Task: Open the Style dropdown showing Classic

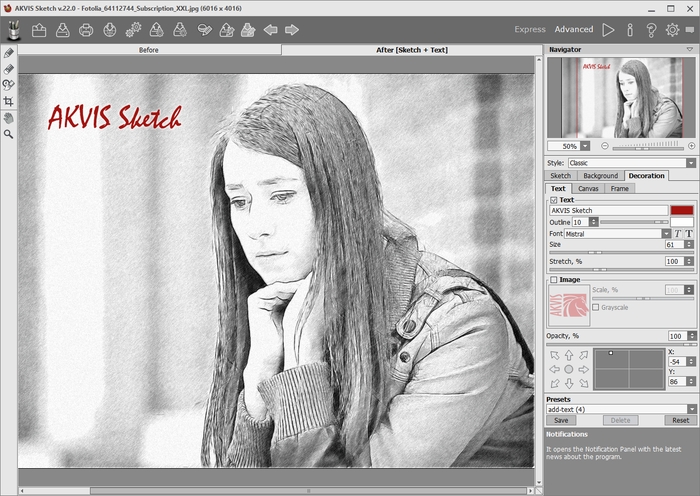Action: (x=691, y=163)
